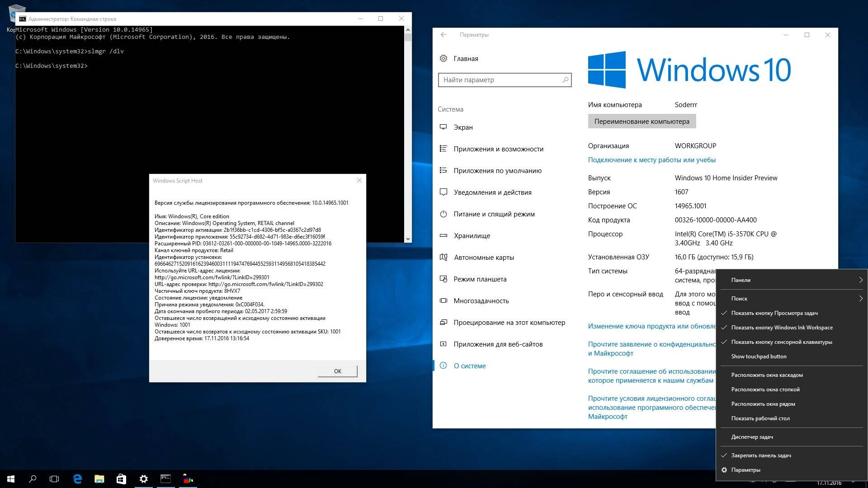Switch to Command Prompt on the taskbar
868x488 pixels.
pos(165,479)
